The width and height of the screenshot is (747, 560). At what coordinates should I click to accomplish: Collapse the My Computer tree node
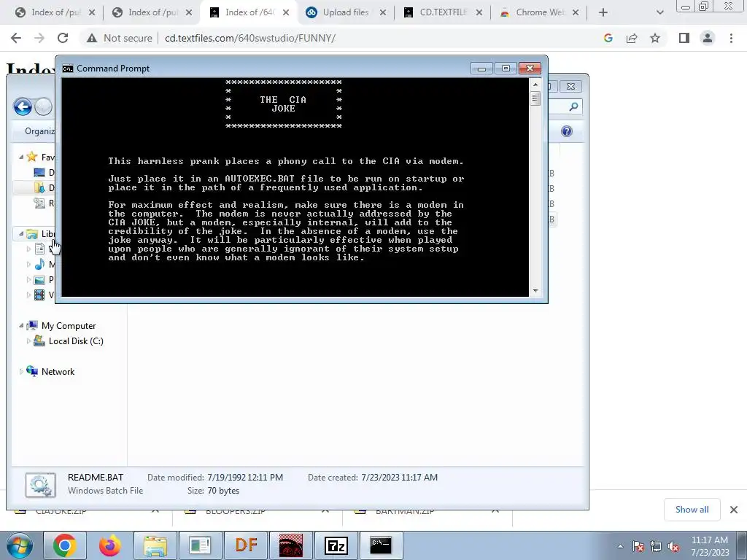click(x=21, y=326)
